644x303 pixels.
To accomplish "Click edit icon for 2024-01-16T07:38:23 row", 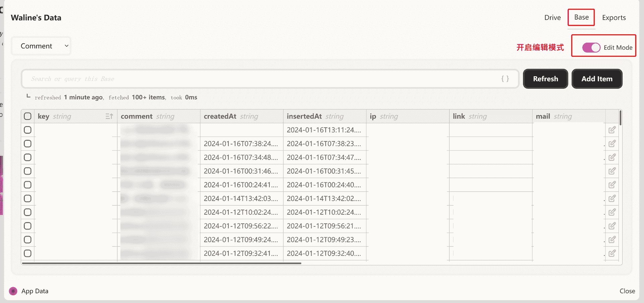I will click(x=612, y=144).
